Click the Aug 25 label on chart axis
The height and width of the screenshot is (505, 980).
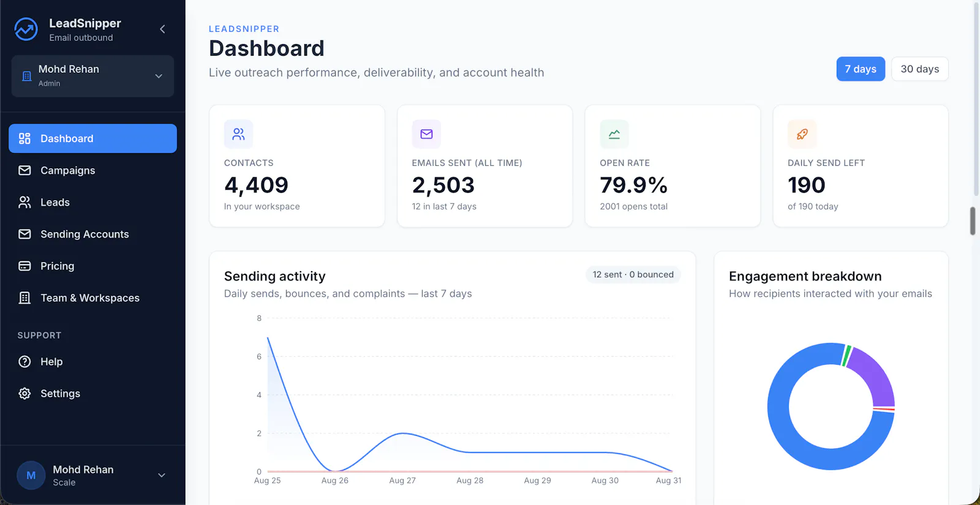coord(267,481)
